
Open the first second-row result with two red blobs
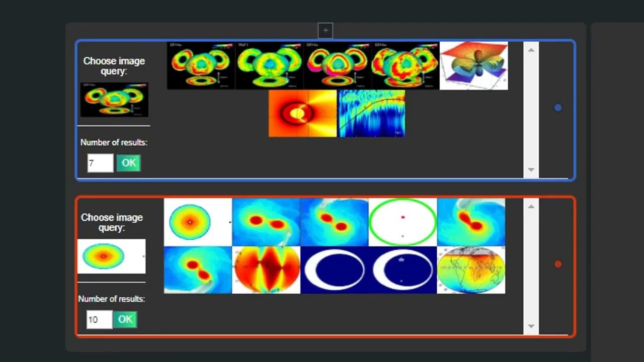198,269
